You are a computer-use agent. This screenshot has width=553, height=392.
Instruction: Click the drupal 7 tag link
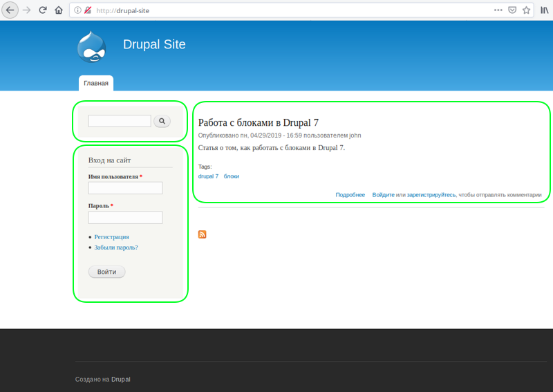point(208,176)
